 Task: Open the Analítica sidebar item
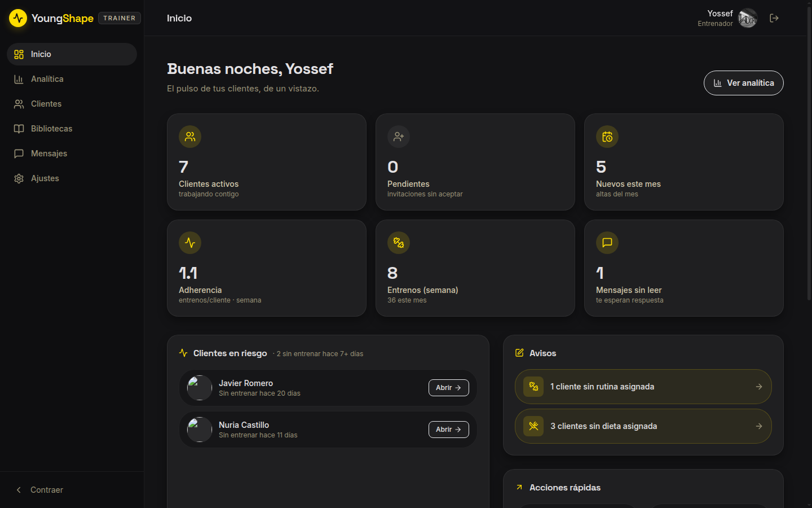[72, 79]
